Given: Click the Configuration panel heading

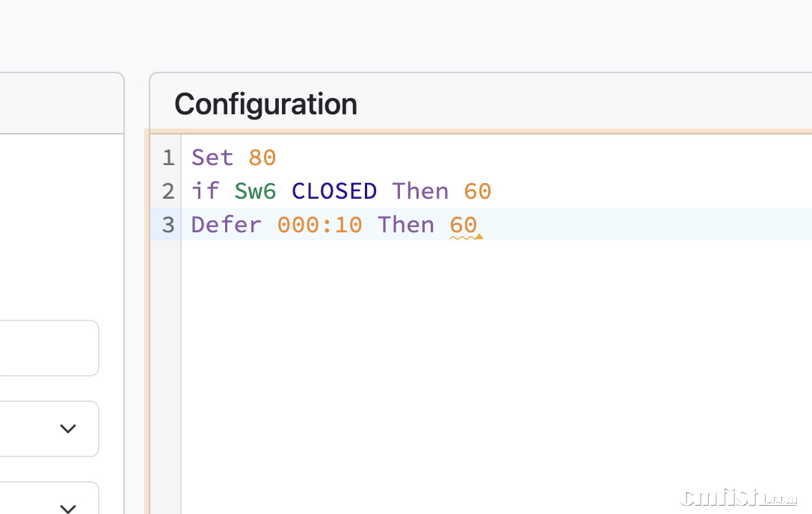Looking at the screenshot, I should [x=265, y=104].
